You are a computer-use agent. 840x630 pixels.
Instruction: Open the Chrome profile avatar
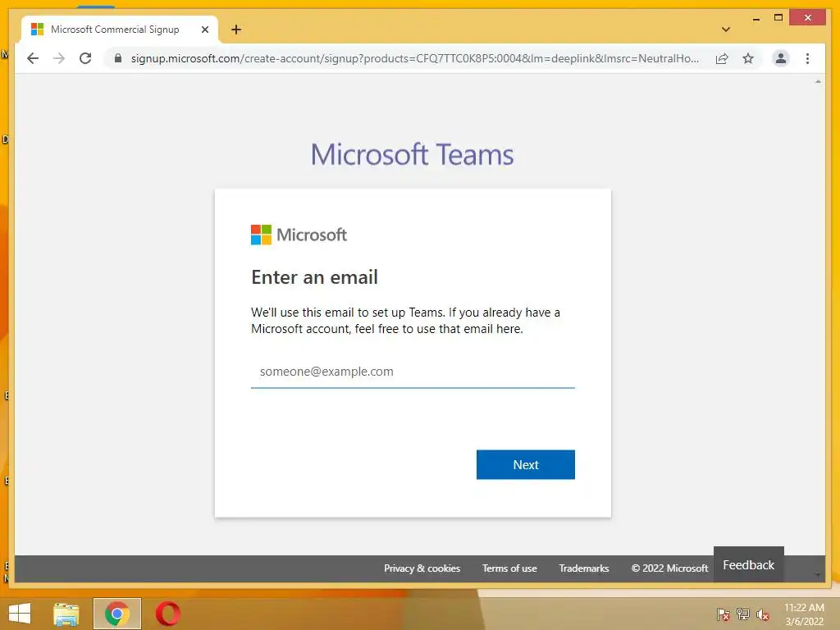pos(781,58)
